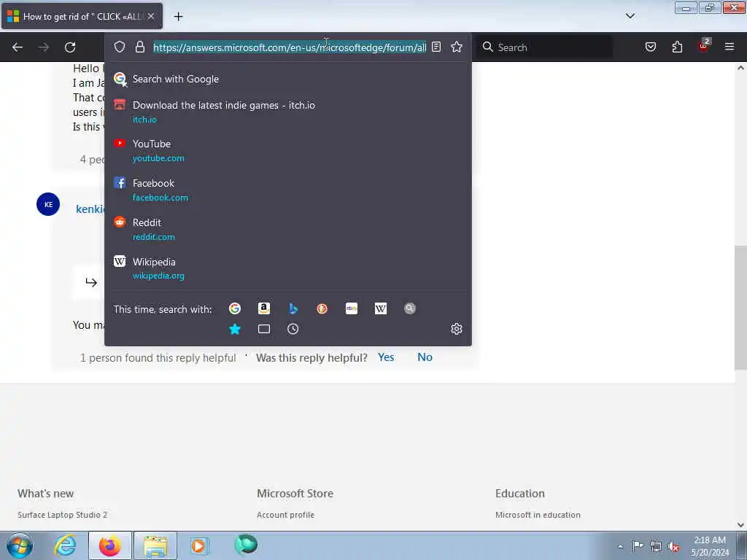Open the green chat app taskbar icon
This screenshot has width=747, height=560.
tap(246, 545)
